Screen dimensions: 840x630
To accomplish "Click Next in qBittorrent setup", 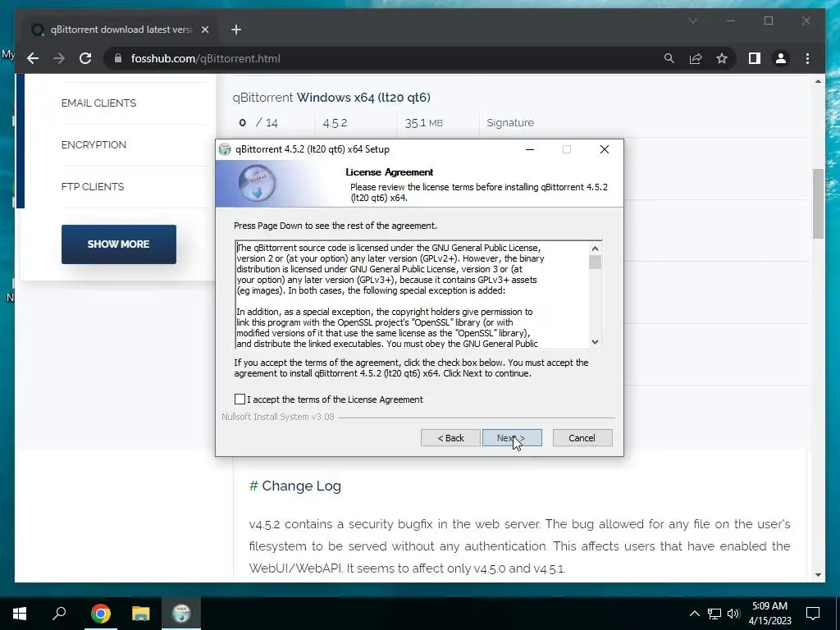I will click(x=512, y=438).
